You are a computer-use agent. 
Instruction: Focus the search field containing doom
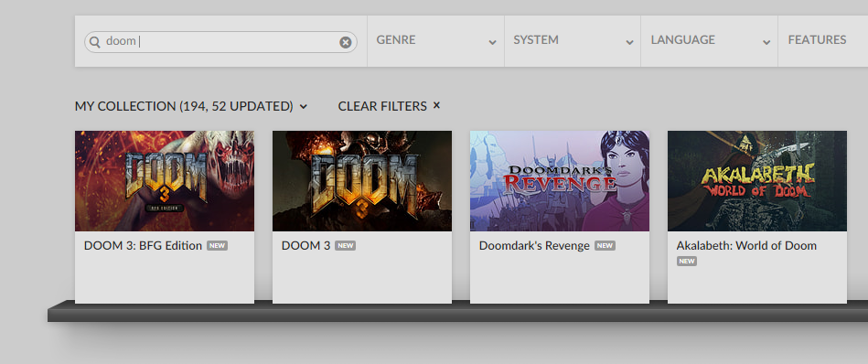(220, 42)
